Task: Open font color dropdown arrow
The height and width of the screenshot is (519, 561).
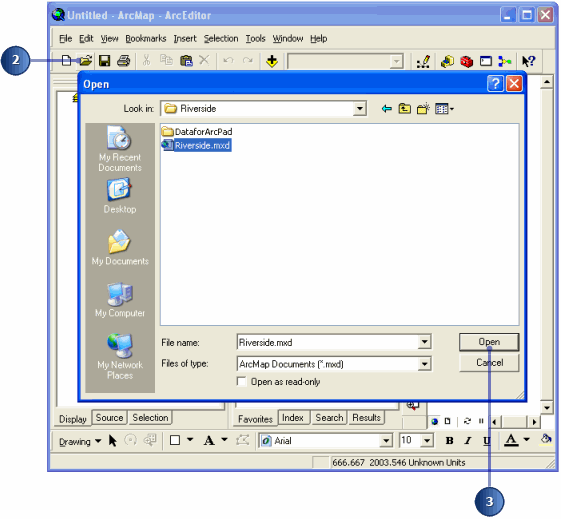Action: coord(526,439)
